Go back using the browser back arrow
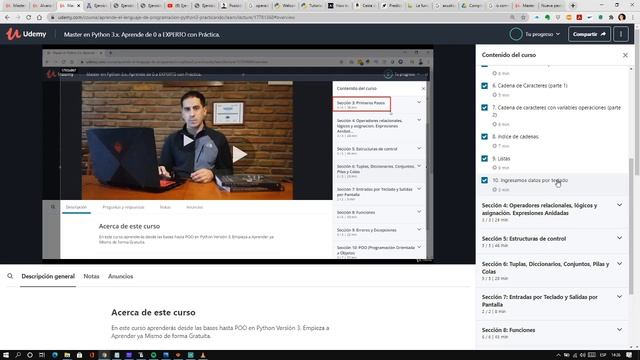Screen dimensions: 640x360 (x=7, y=18)
